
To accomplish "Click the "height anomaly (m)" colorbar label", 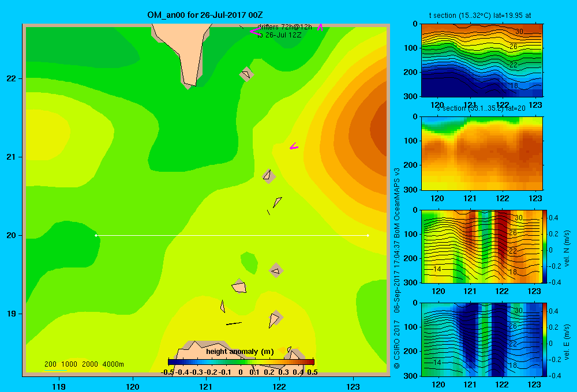I will (240, 352).
